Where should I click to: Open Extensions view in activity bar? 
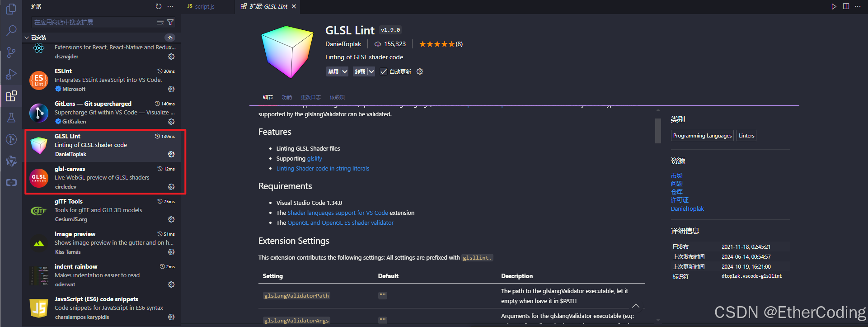(11, 96)
